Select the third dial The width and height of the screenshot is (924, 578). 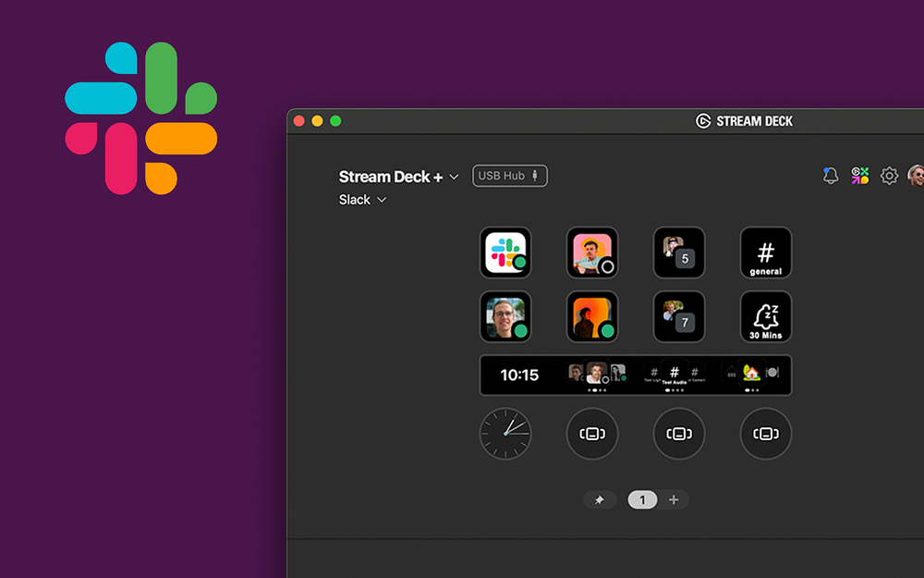click(x=679, y=434)
